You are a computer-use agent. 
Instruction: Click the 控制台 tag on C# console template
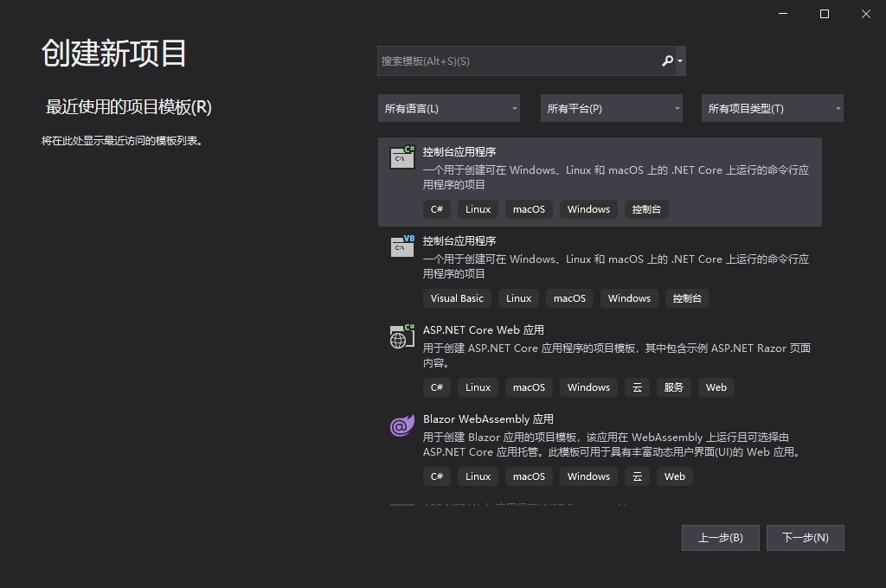pyautogui.click(x=646, y=209)
